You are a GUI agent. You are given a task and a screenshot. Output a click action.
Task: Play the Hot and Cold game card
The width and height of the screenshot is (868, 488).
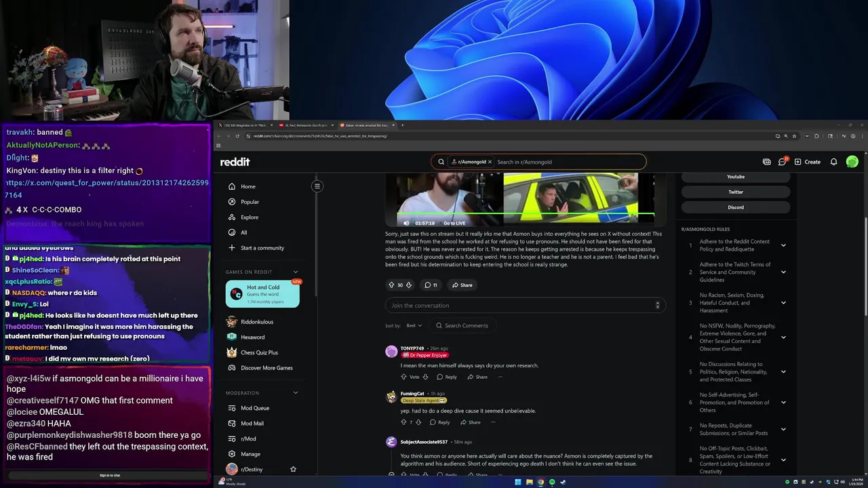click(x=262, y=294)
